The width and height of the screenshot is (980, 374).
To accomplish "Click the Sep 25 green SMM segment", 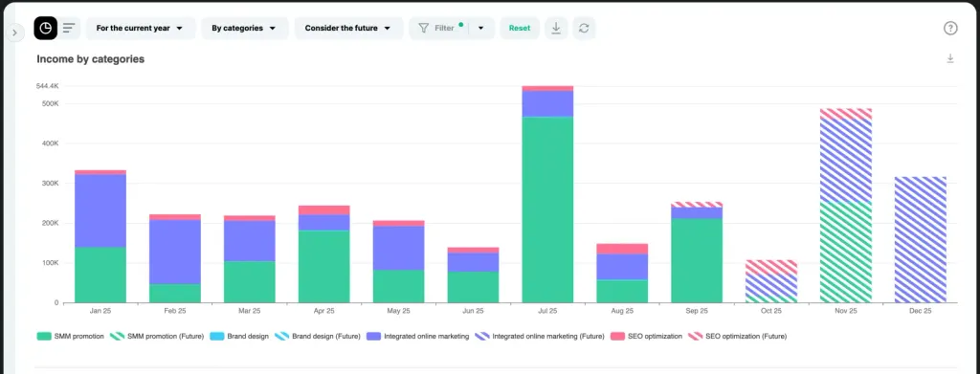I will coord(697,261).
